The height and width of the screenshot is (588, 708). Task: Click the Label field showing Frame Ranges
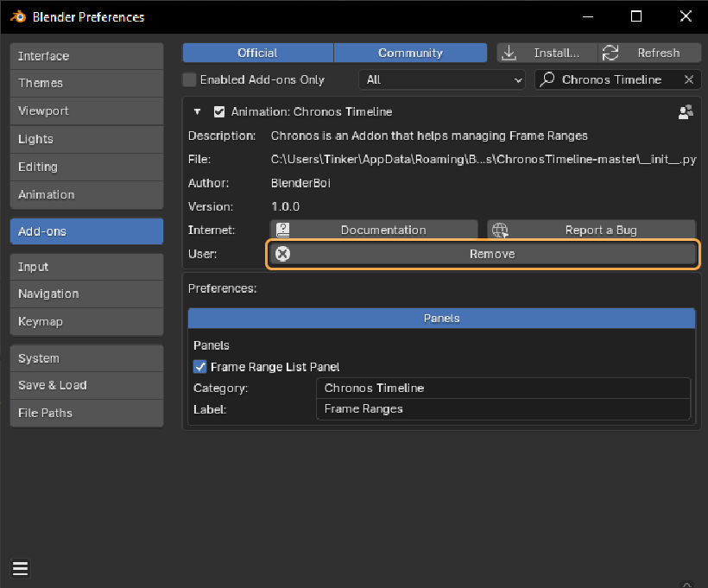[503, 408]
